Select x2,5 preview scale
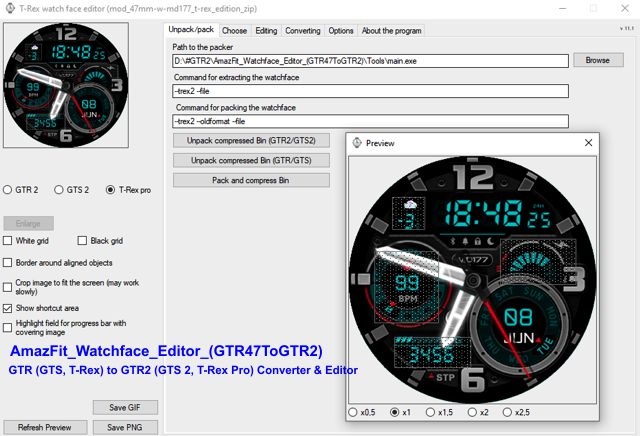This screenshot has height=436, width=640. (507, 412)
